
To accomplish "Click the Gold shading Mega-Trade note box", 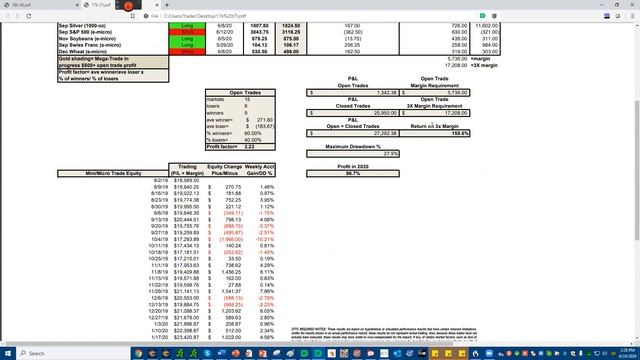I will pos(113,62).
